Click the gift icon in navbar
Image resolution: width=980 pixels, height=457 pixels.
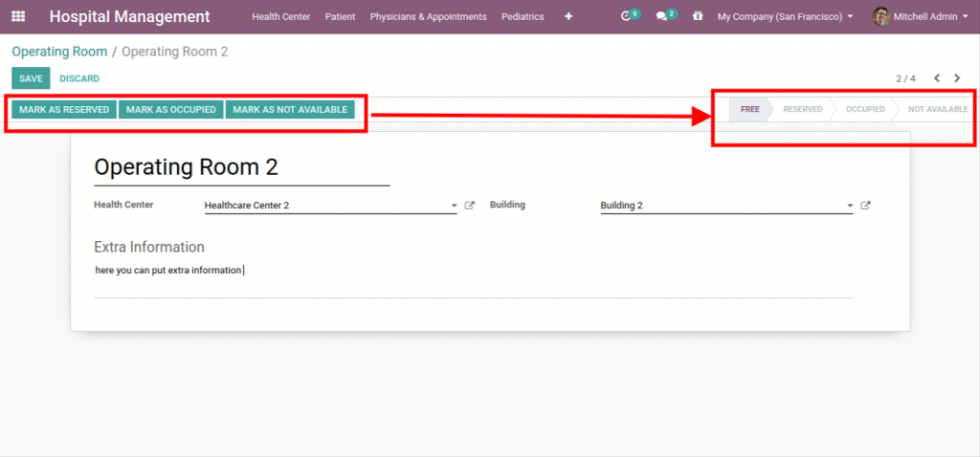697,16
